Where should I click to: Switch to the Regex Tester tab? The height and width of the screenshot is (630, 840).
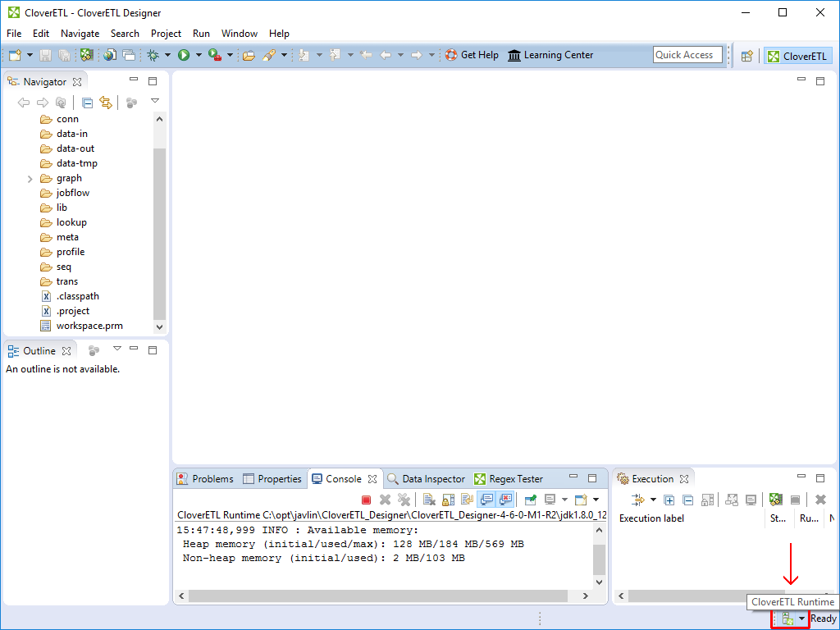509,479
